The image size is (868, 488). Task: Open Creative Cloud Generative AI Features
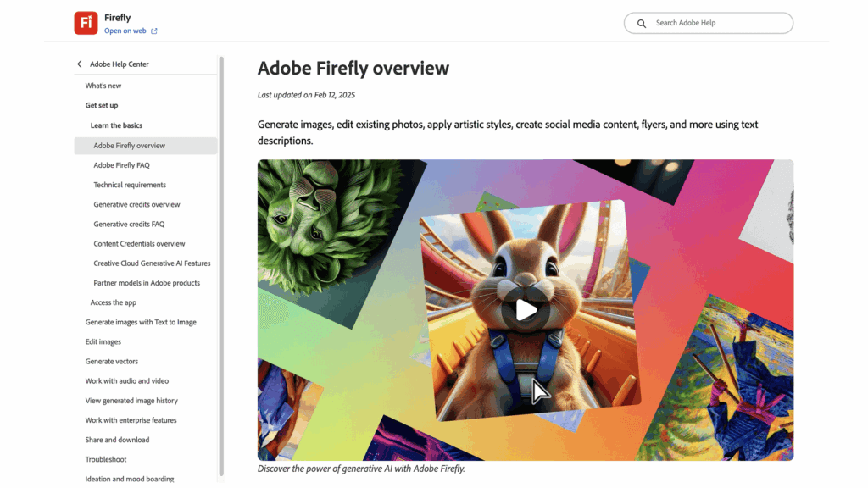(152, 263)
